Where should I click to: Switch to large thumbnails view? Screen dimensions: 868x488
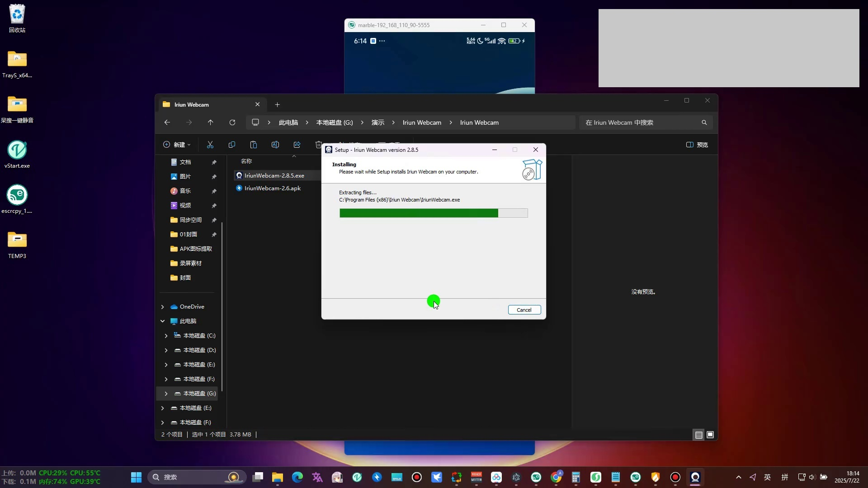[x=710, y=435]
